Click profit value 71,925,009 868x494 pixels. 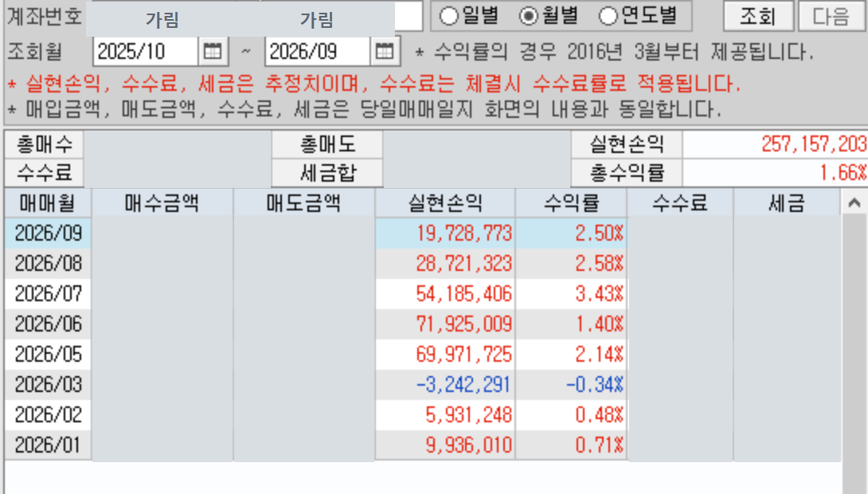(x=464, y=324)
